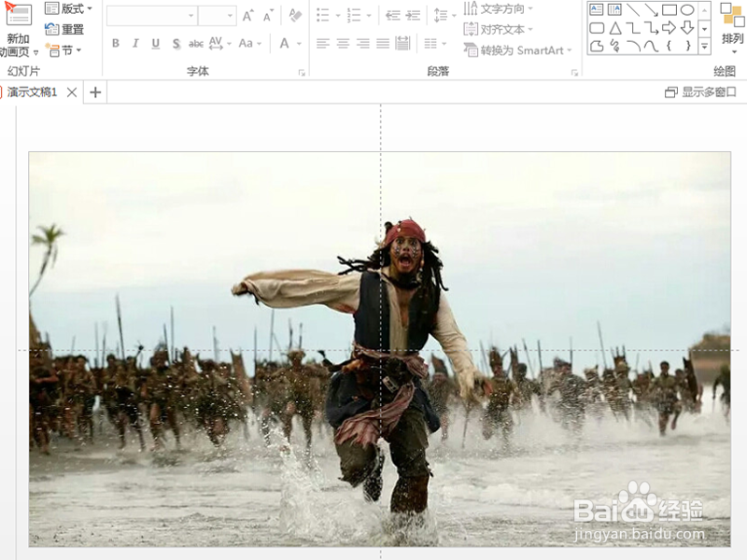
Task: Click the 新加动画页 new slide button
Action: (18, 30)
